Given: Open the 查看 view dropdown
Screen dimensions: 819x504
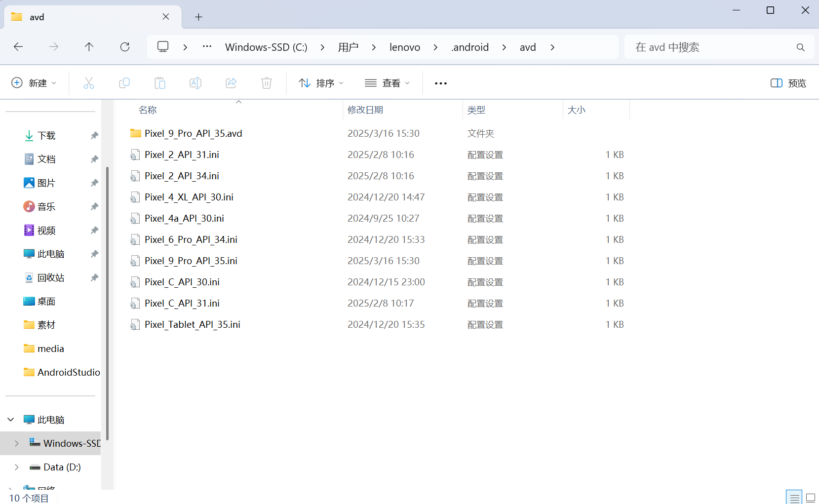Looking at the screenshot, I should (388, 83).
